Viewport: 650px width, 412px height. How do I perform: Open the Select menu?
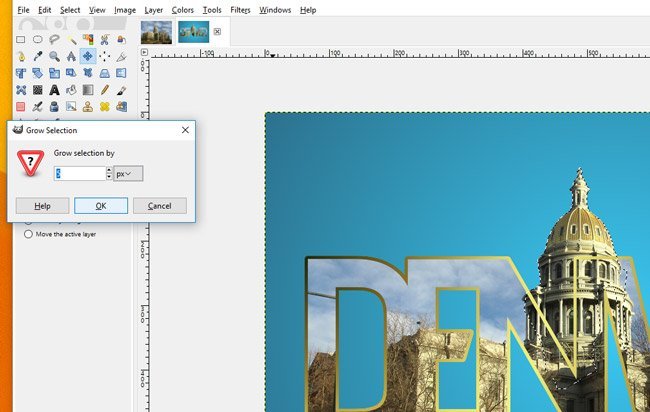click(x=70, y=10)
